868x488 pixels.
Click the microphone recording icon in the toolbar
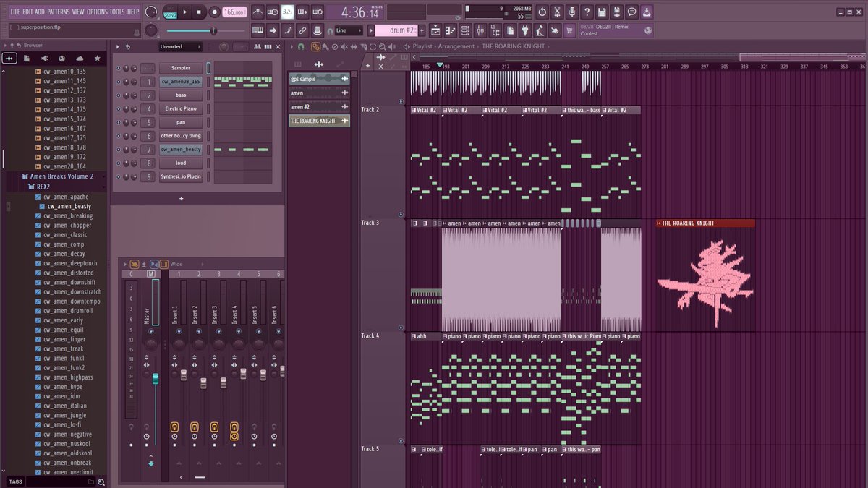click(x=572, y=12)
